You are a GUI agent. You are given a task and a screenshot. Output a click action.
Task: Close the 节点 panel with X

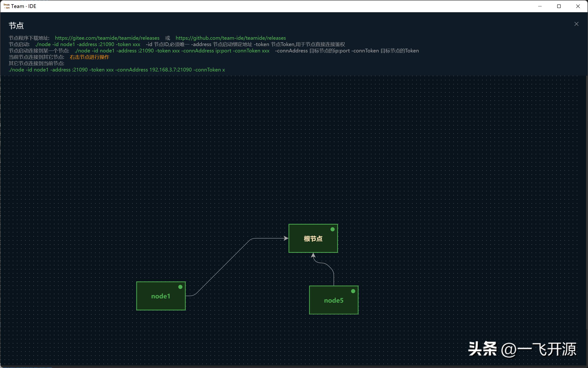pyautogui.click(x=576, y=24)
